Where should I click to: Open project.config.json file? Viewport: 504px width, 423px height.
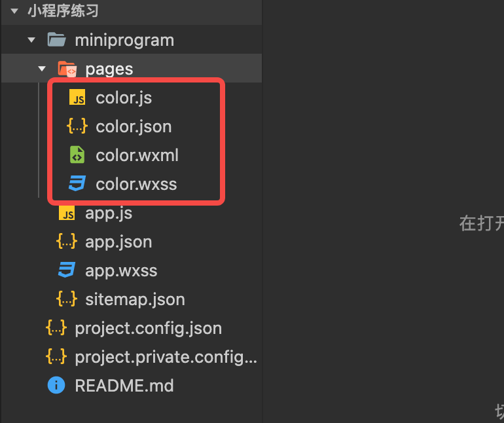click(x=148, y=329)
